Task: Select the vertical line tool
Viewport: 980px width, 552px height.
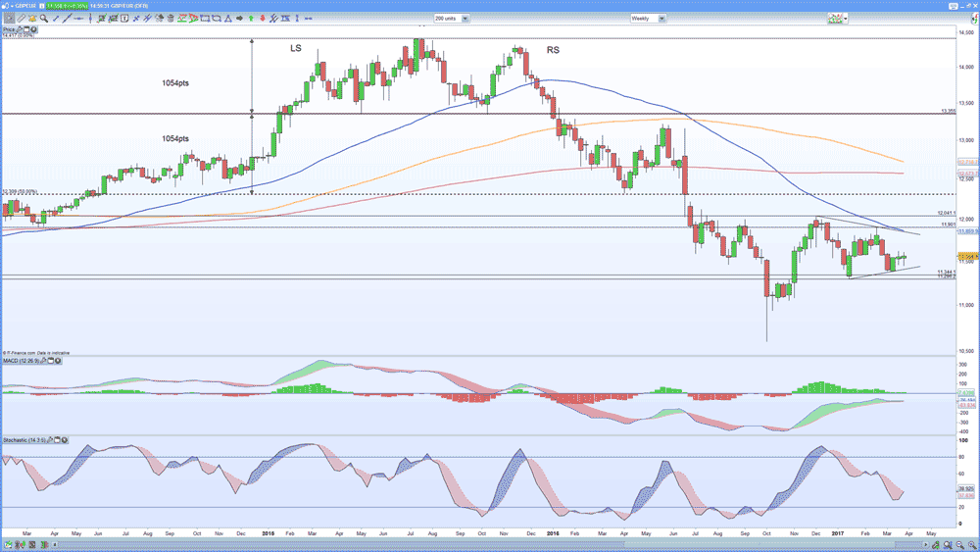Action: pyautogui.click(x=90, y=19)
